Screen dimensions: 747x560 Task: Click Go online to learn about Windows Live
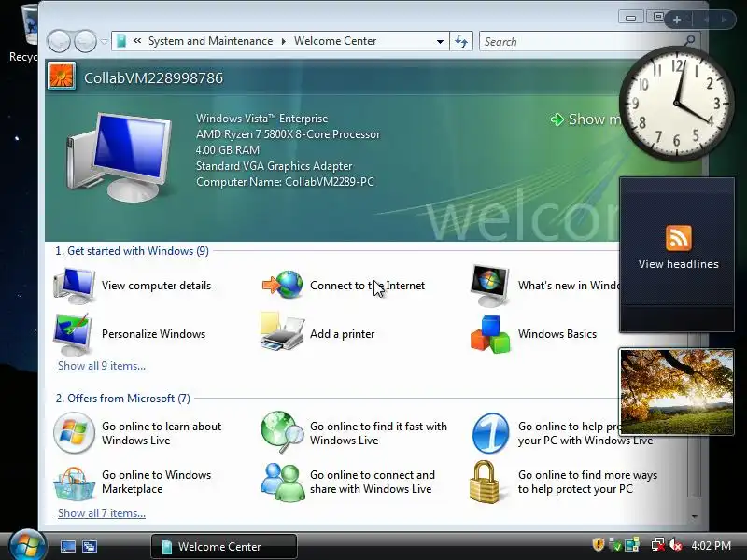(x=162, y=433)
